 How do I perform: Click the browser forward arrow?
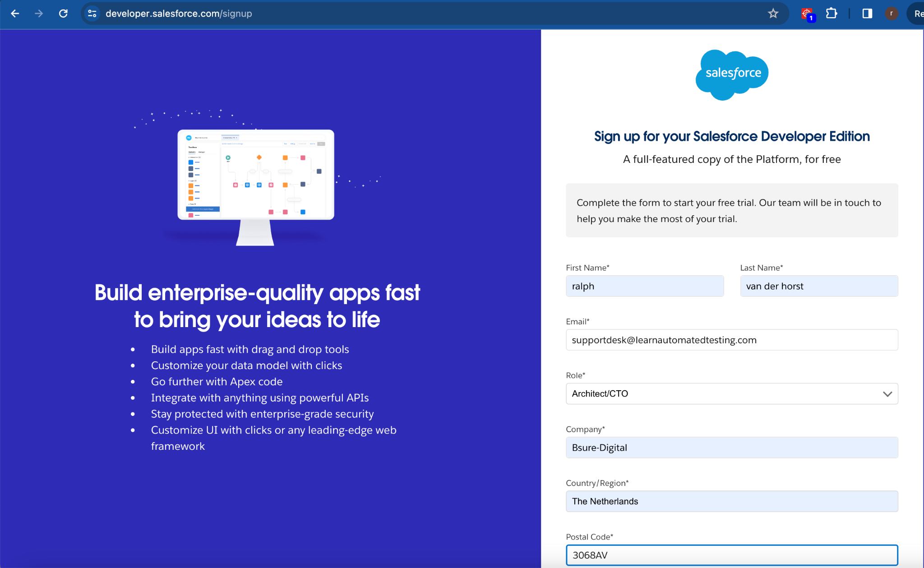(x=39, y=14)
